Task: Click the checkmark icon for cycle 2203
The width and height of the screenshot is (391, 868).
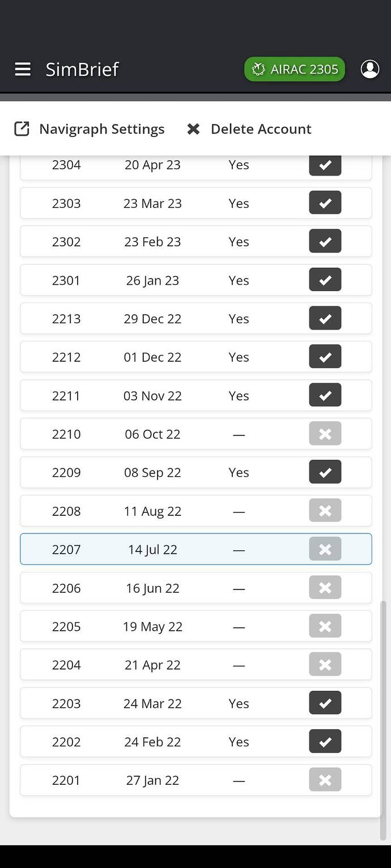Action: (x=325, y=703)
